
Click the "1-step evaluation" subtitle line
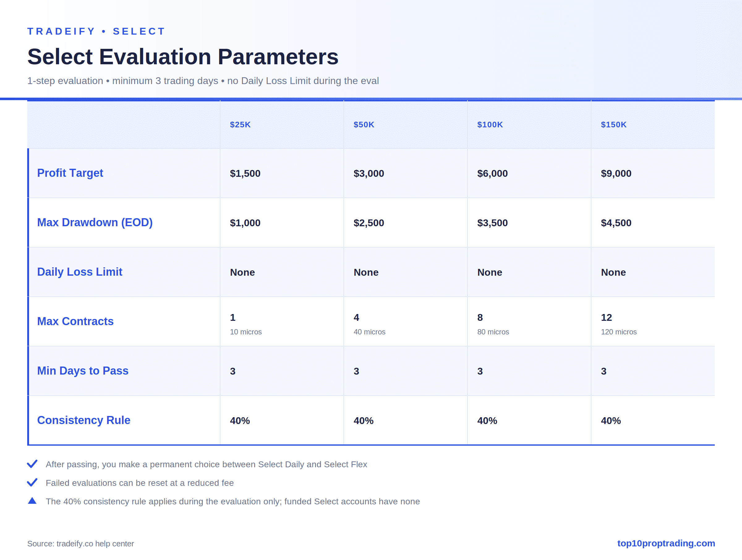[203, 81]
